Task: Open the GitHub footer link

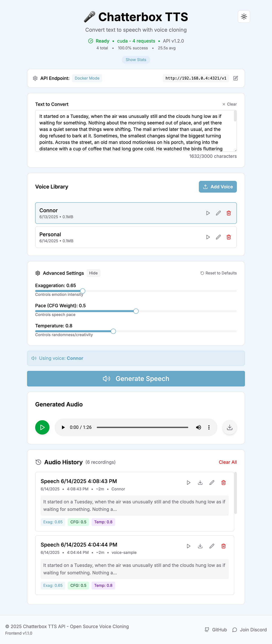Action: pos(216,629)
